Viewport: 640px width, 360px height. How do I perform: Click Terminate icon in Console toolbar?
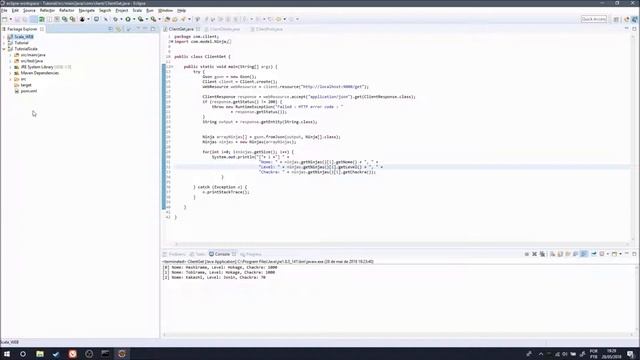pos(527,254)
